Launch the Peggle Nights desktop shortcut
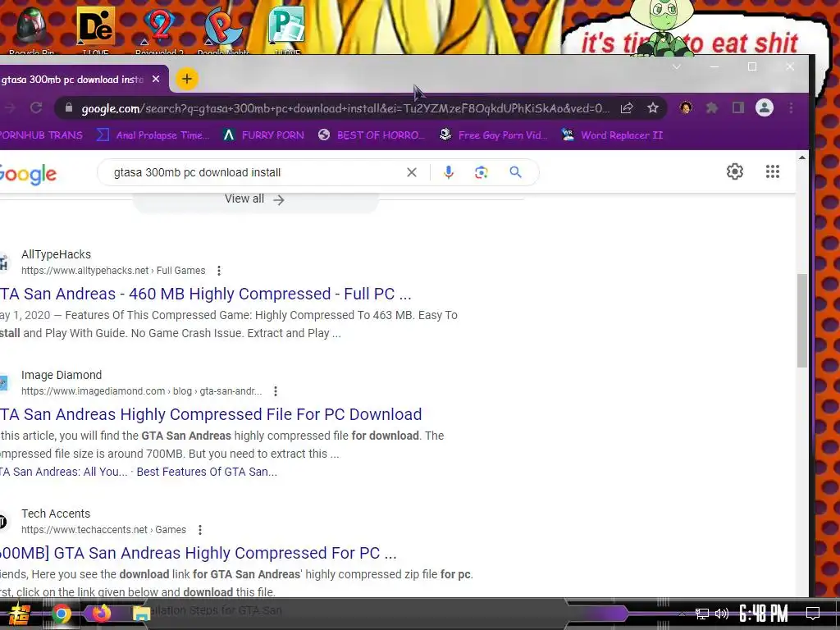This screenshot has width=840, height=630. 223,30
